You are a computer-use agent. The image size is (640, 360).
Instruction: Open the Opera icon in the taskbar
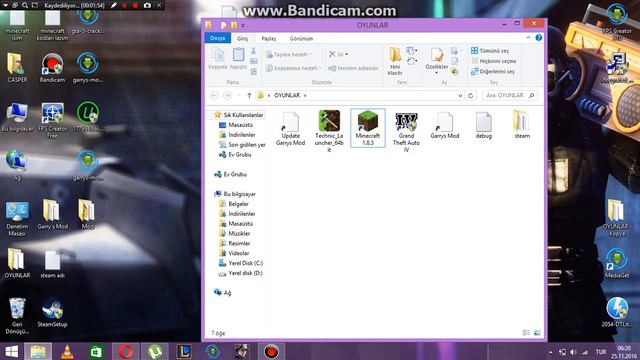coord(126,351)
